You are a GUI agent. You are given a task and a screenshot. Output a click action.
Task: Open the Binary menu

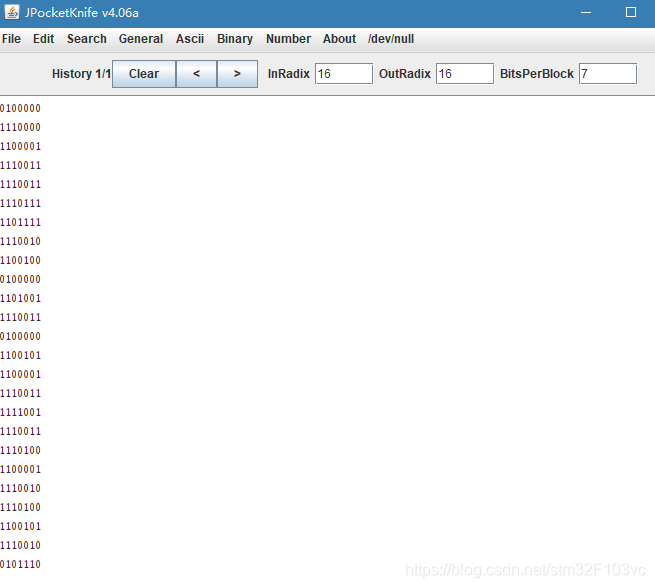pyautogui.click(x=235, y=39)
